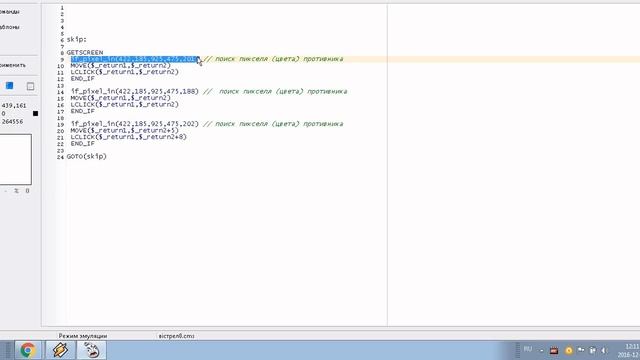Click MOVE($_return1,$_return2) on line 10
640x360 pixels.
click(120, 66)
